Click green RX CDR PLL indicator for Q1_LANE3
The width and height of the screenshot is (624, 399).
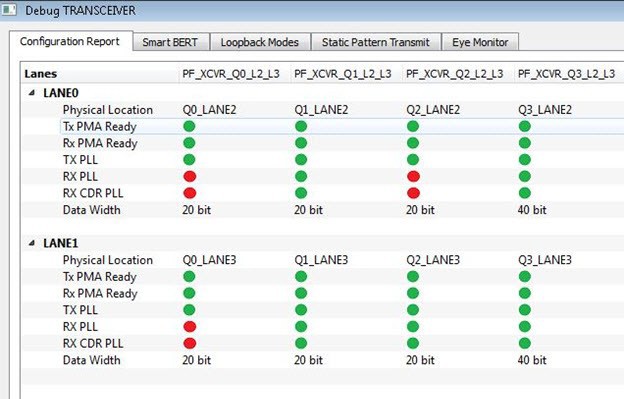[x=301, y=343]
